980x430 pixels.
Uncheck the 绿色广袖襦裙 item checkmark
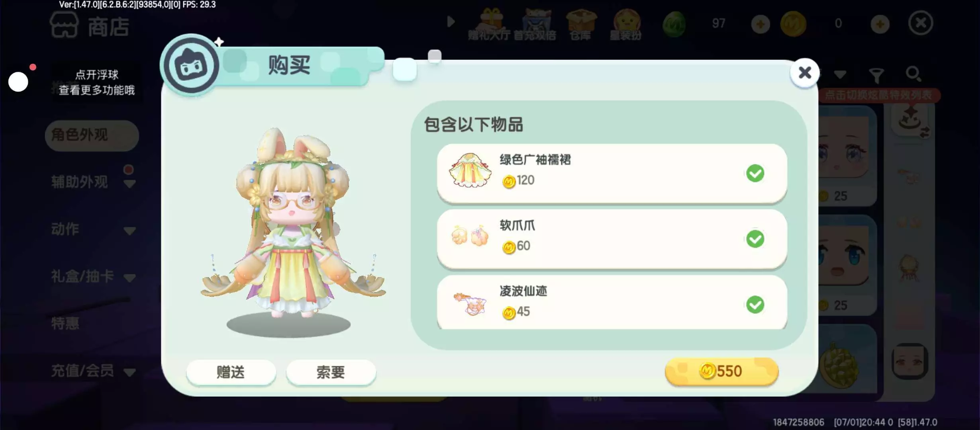(x=755, y=173)
